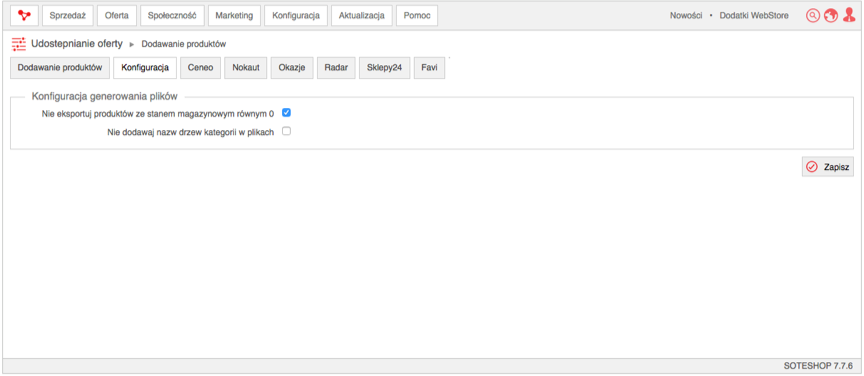
Task: Uncheck zero-stock products export checkbox
Action: point(287,112)
